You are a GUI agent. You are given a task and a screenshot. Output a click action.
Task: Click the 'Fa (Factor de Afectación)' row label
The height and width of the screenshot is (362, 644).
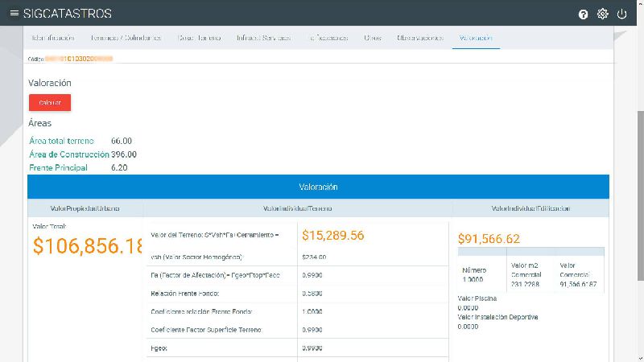coord(215,275)
